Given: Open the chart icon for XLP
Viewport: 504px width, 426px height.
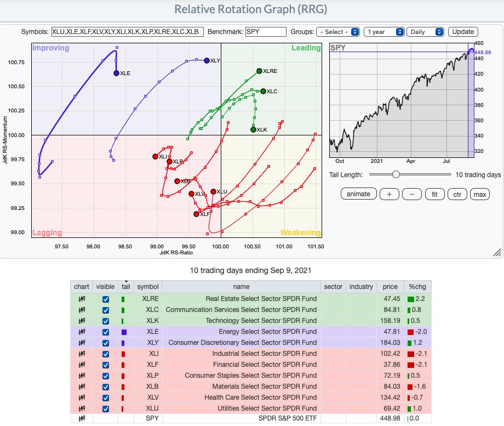Looking at the screenshot, I should click(82, 376).
